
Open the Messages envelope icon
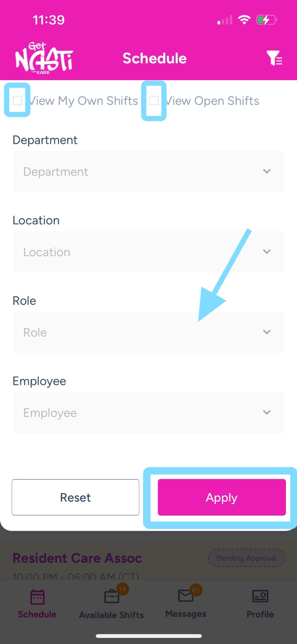[x=186, y=596]
